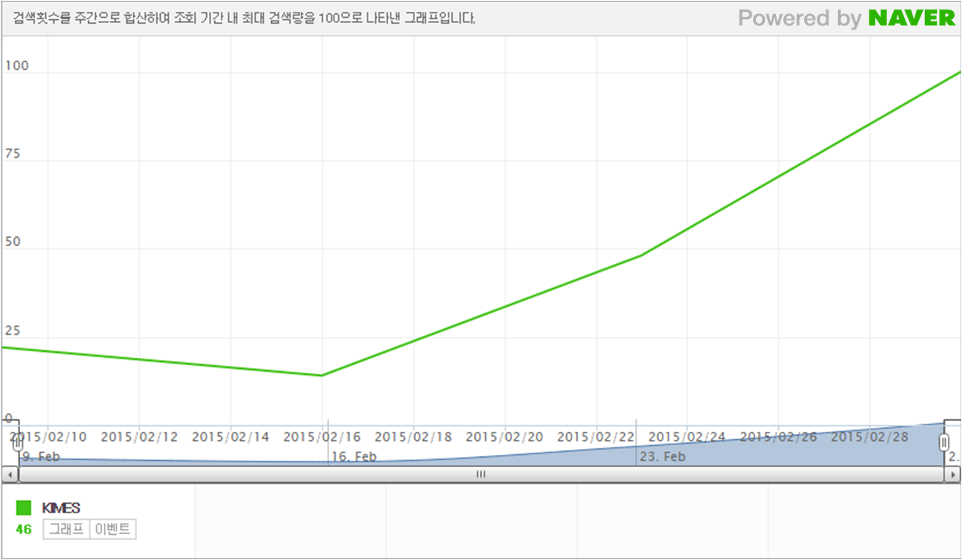
Task: Click the line's bend point near 2015/02/23
Action: [640, 256]
